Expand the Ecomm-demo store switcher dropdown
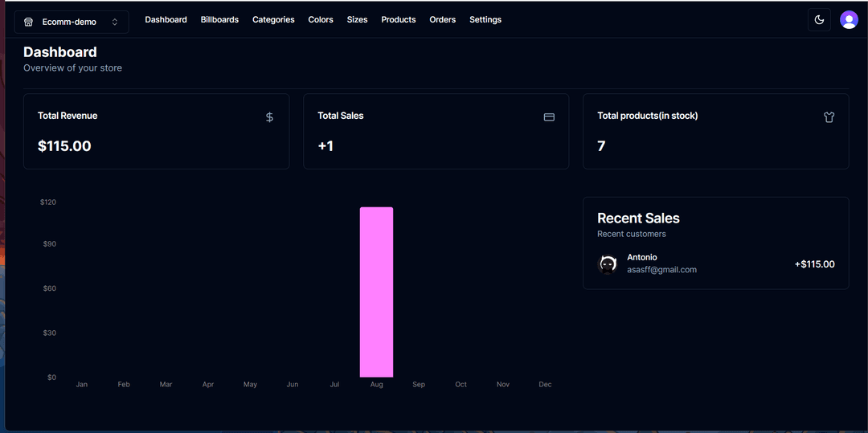This screenshot has width=868, height=433. [71, 22]
